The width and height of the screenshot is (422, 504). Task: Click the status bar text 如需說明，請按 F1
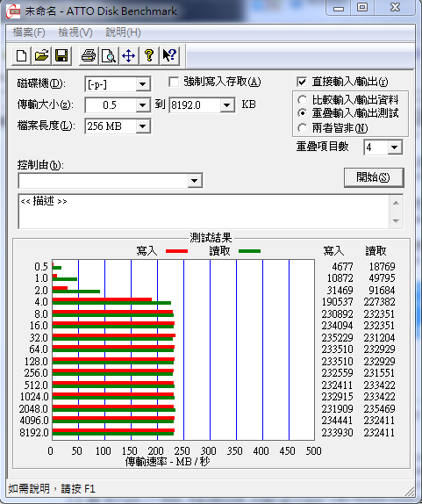click(52, 489)
